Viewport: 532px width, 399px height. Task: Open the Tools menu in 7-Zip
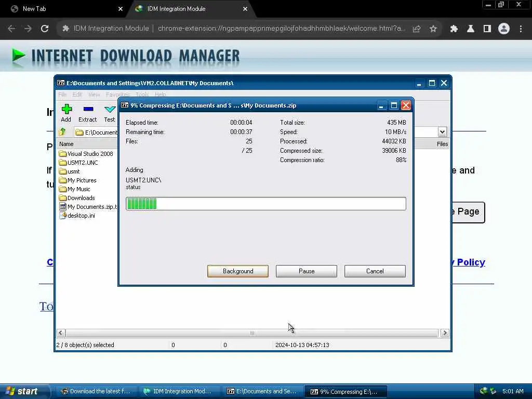[x=142, y=95]
